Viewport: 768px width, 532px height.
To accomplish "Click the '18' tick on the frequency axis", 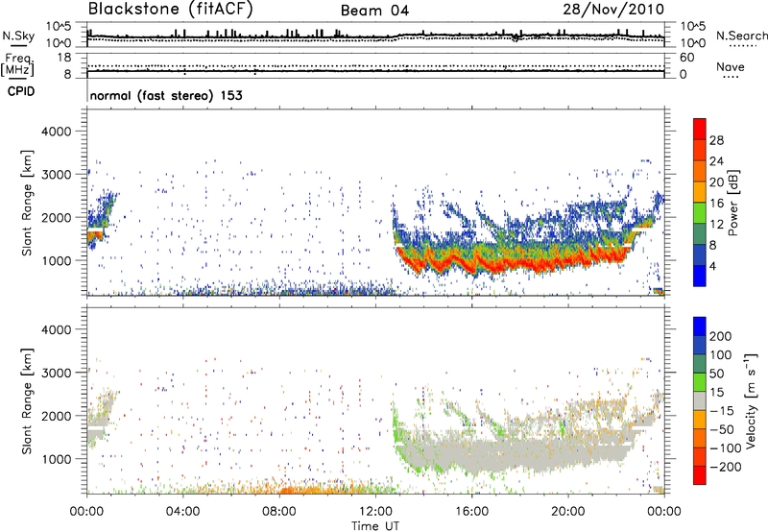I will pyautogui.click(x=65, y=58).
